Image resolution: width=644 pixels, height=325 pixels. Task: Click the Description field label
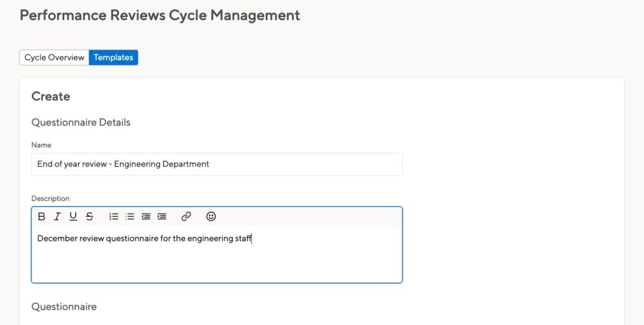click(50, 199)
